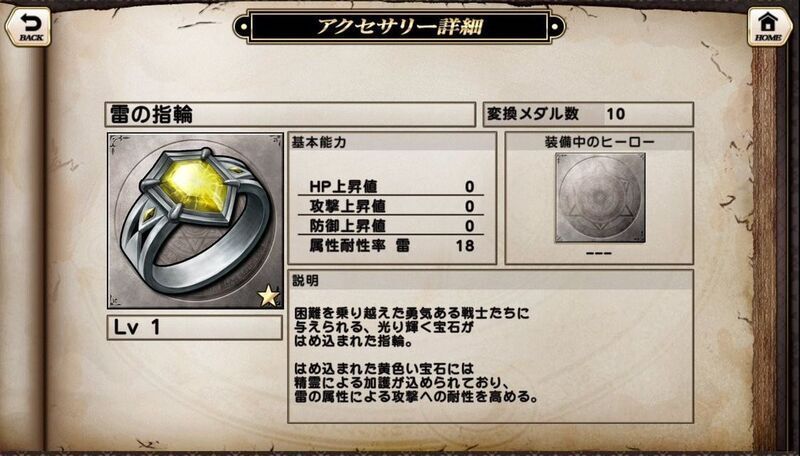Tap the --- hero name placeholder

point(599,253)
